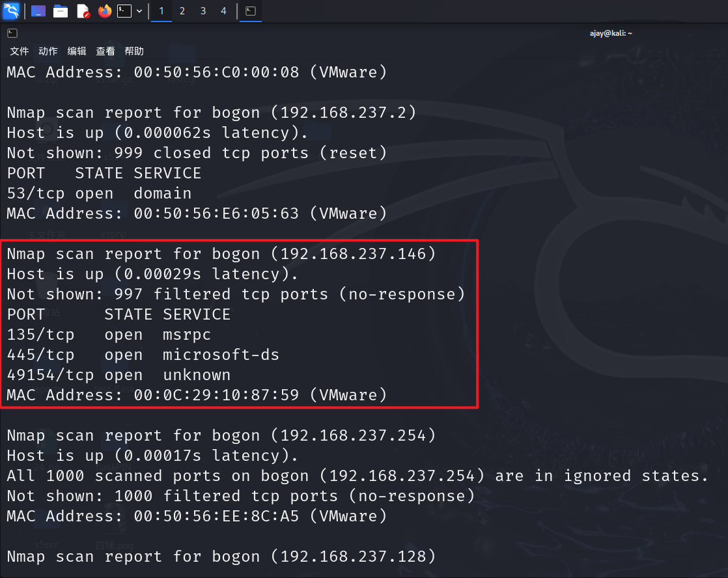Click the show desktop icon in panel
Image resolution: width=728 pixels, height=578 pixels.
click(38, 11)
